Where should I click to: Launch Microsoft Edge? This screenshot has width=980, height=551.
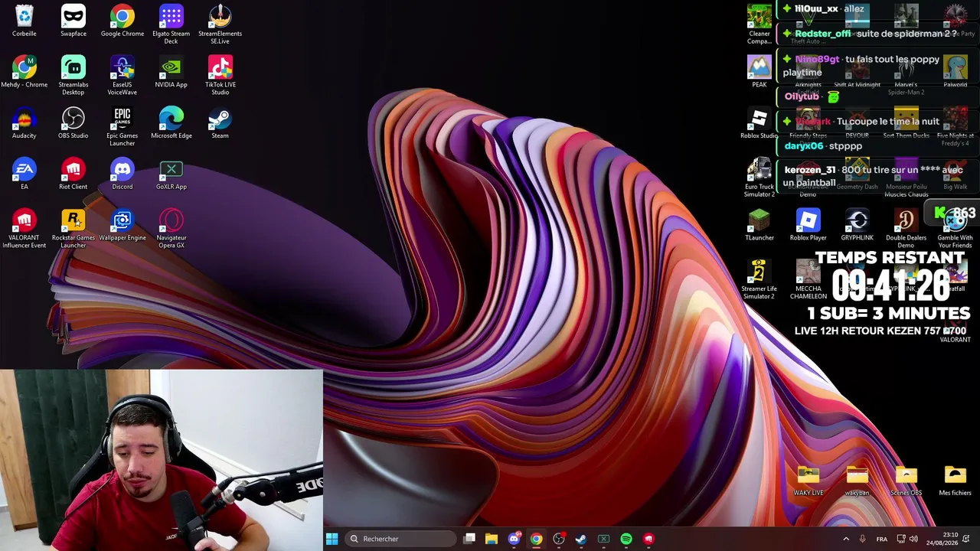click(171, 123)
